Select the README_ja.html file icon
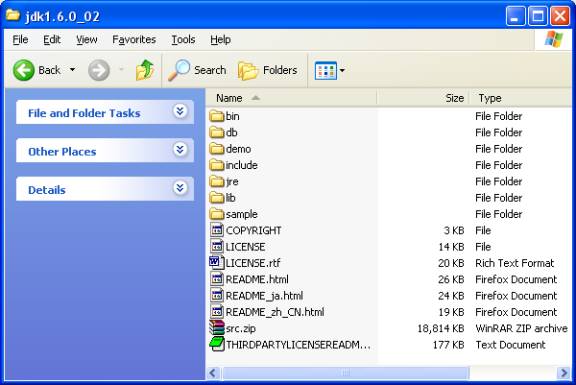Image resolution: width=576 pixels, height=385 pixels. [x=217, y=295]
